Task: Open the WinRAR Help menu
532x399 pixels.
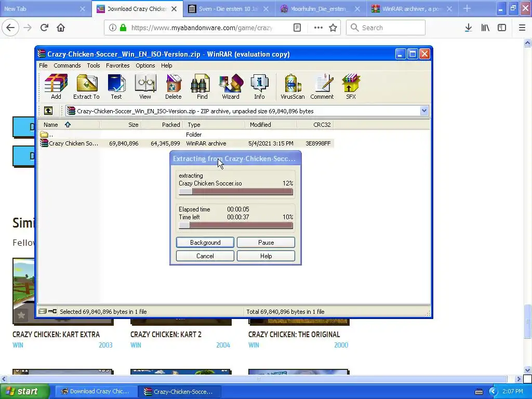Action: tap(167, 65)
